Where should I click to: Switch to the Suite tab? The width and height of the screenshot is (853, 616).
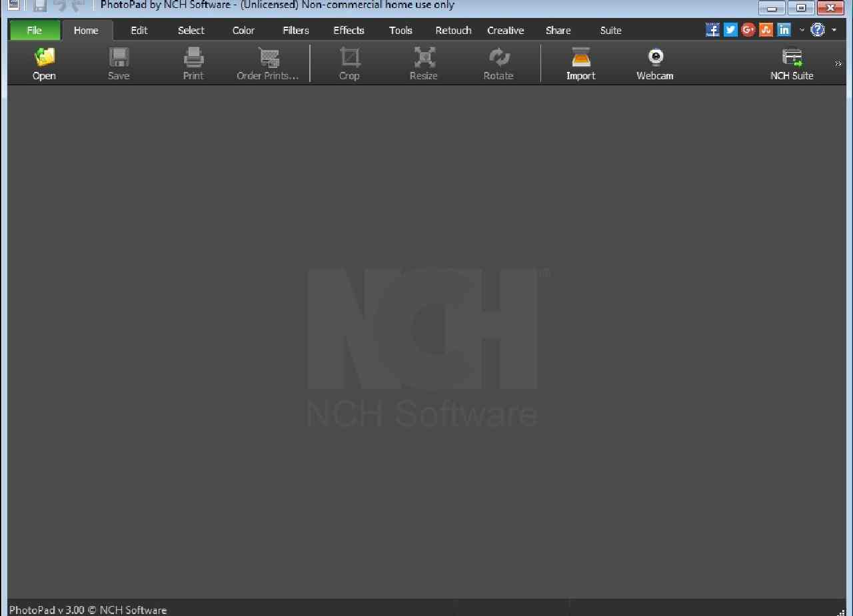pyautogui.click(x=610, y=30)
